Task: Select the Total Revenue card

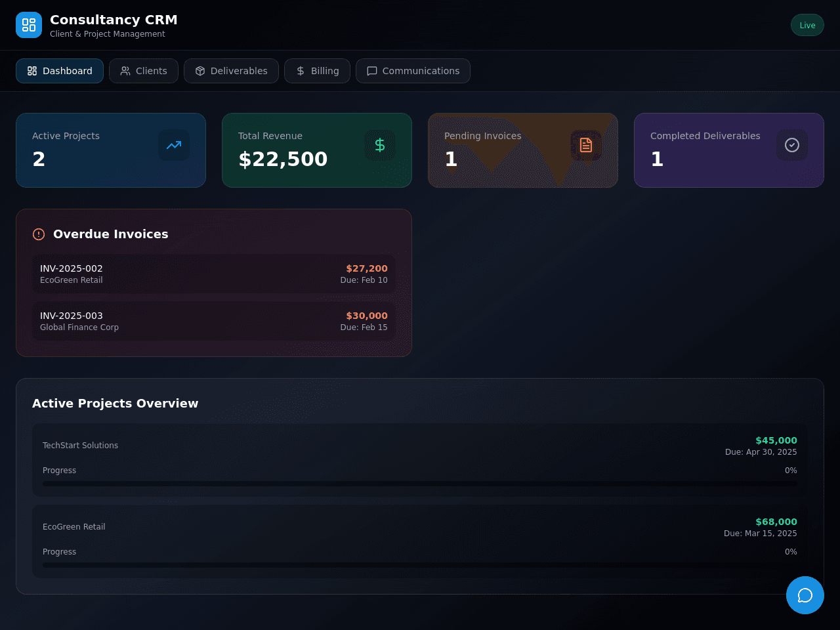Action: coord(317,150)
